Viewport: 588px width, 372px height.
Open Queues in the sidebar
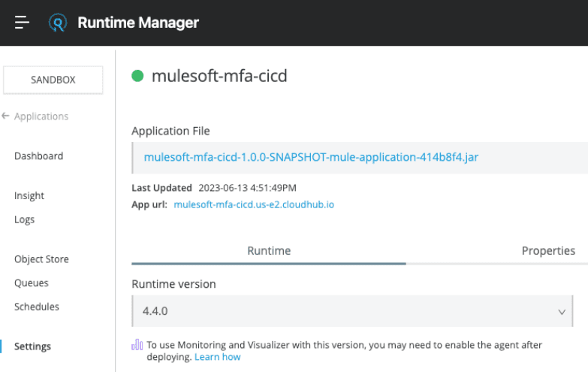tap(32, 283)
